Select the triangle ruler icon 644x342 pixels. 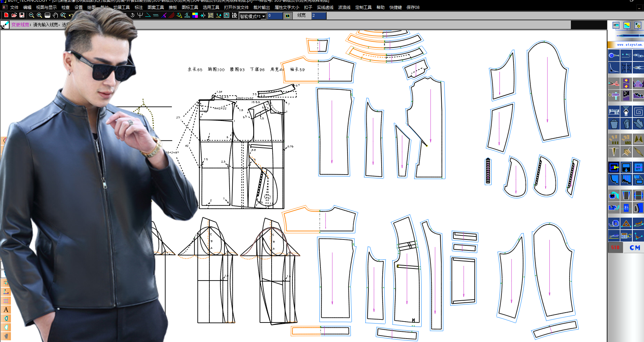coord(626,223)
